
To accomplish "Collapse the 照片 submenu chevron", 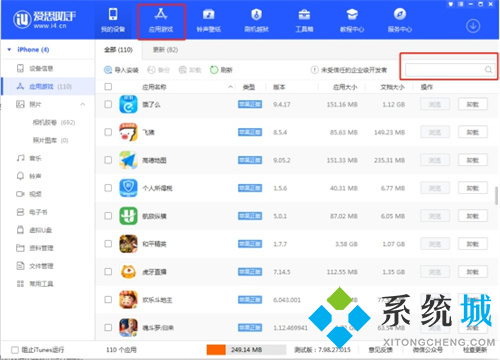I will tap(83, 104).
